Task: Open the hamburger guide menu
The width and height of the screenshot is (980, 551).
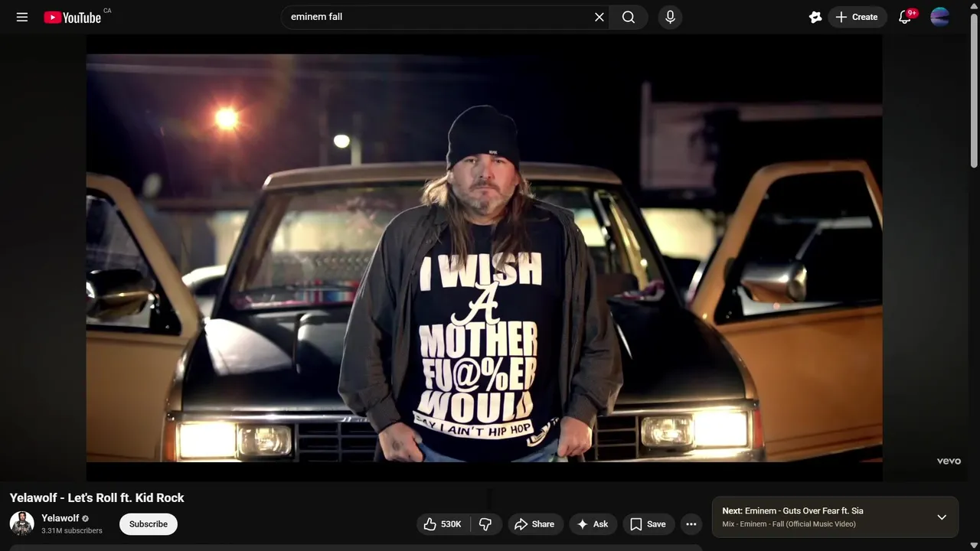Action: coord(22,17)
